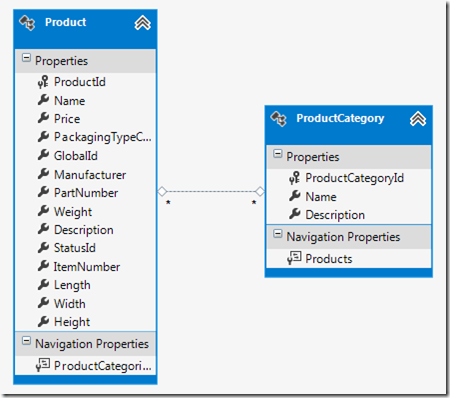This screenshot has height=398, width=450.
Task: Click wrench icon beside Weight
Action: 43,211
